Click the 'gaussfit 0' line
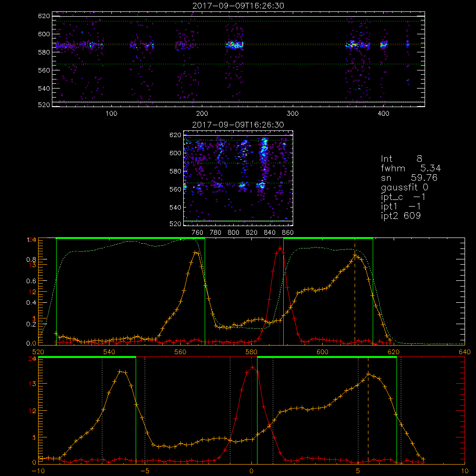Screen dimensions: 476x476 (405, 187)
